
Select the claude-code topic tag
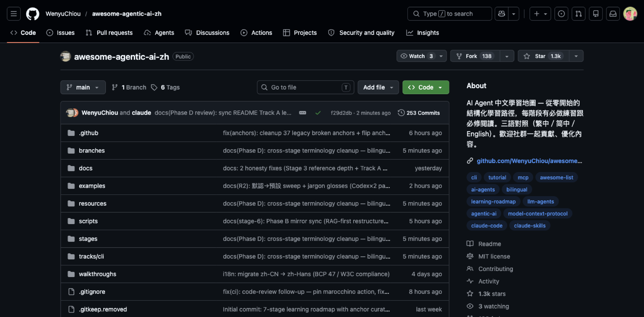click(x=487, y=226)
